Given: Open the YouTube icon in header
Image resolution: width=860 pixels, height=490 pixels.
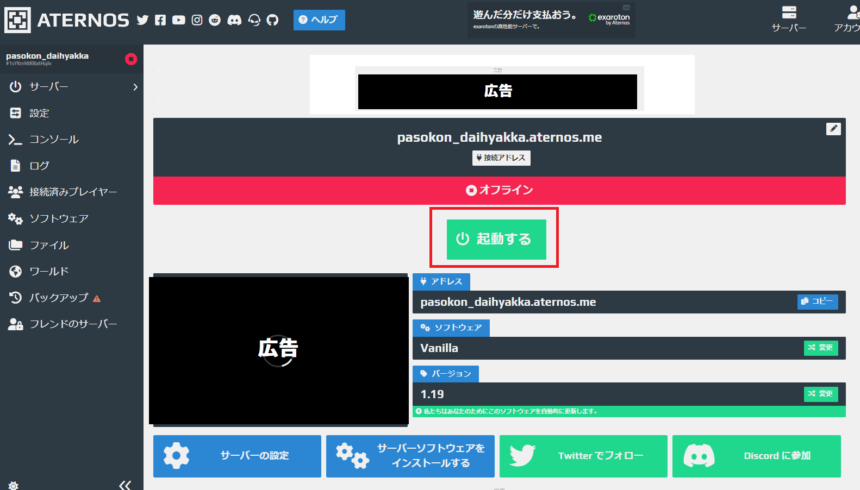Looking at the screenshot, I should [x=178, y=20].
